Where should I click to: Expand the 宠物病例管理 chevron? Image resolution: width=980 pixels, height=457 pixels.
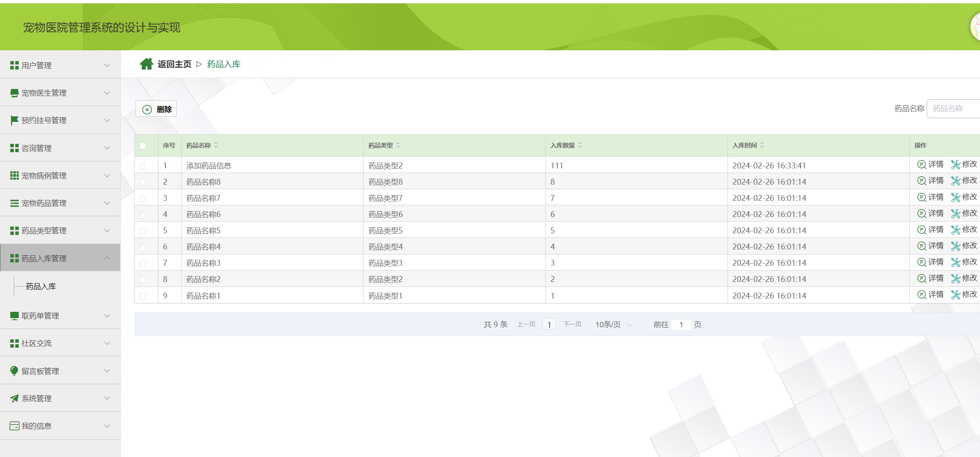(x=107, y=175)
